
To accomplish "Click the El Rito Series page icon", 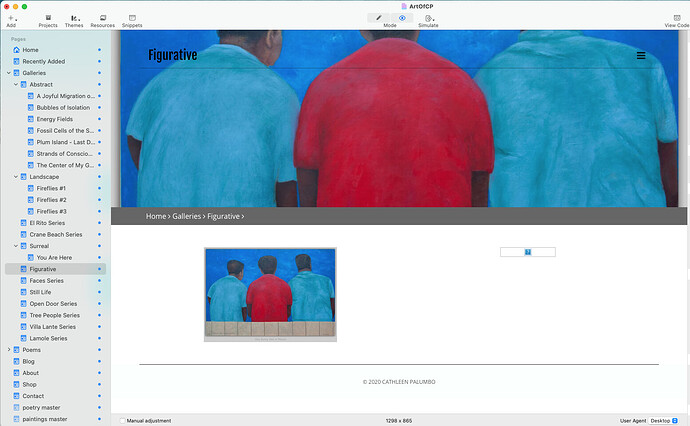I will pyautogui.click(x=23, y=223).
